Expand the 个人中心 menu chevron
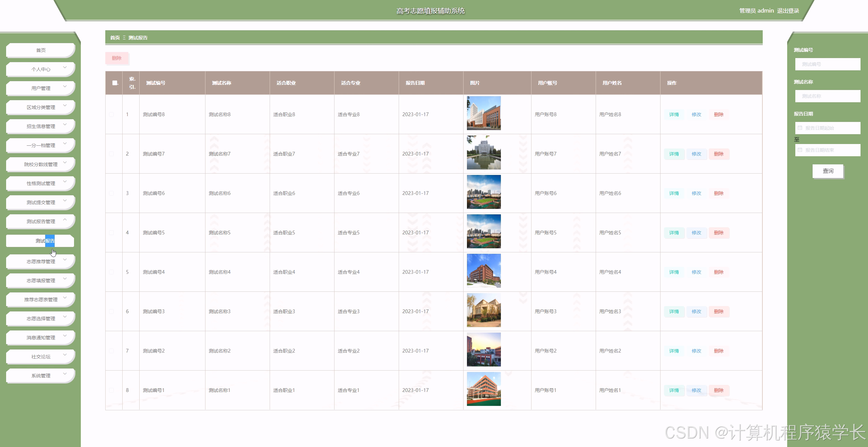The width and height of the screenshot is (868, 447). point(65,68)
